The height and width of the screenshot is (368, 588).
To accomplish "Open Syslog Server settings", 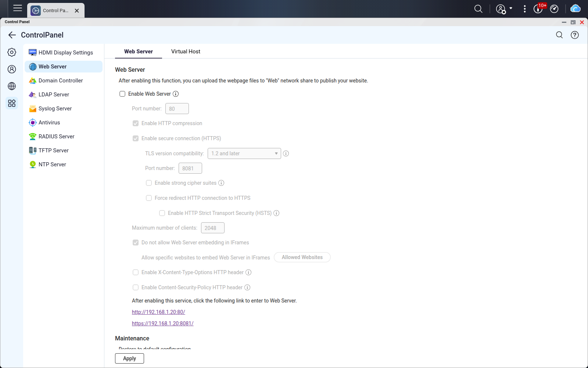I will [64, 109].
